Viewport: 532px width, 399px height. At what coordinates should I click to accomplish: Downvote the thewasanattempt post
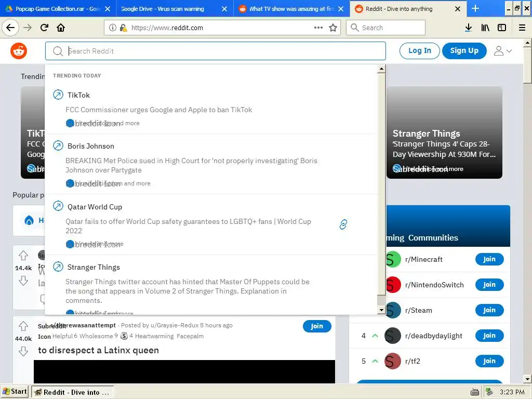click(x=23, y=351)
